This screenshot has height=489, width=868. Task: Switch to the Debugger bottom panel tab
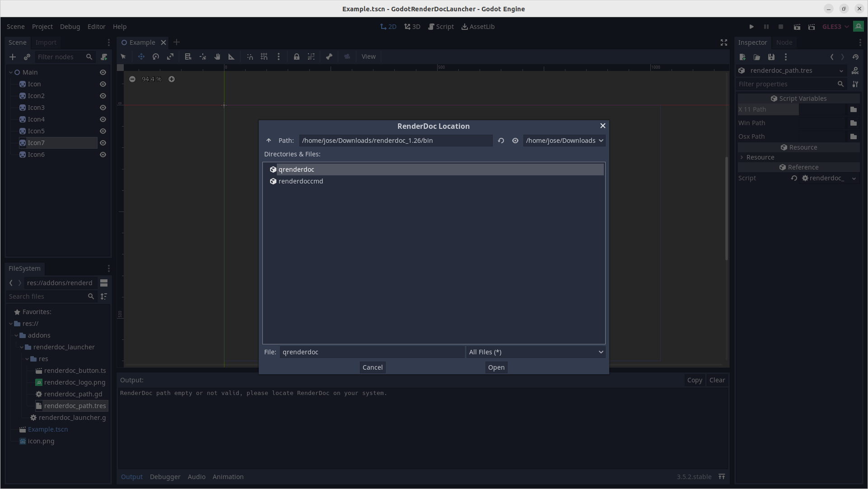click(165, 476)
